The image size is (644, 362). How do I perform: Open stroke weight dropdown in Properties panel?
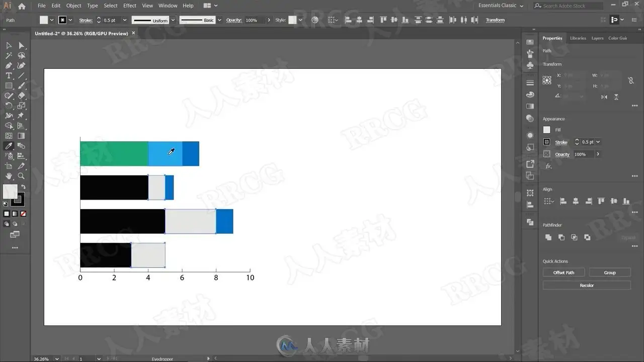[x=598, y=142]
